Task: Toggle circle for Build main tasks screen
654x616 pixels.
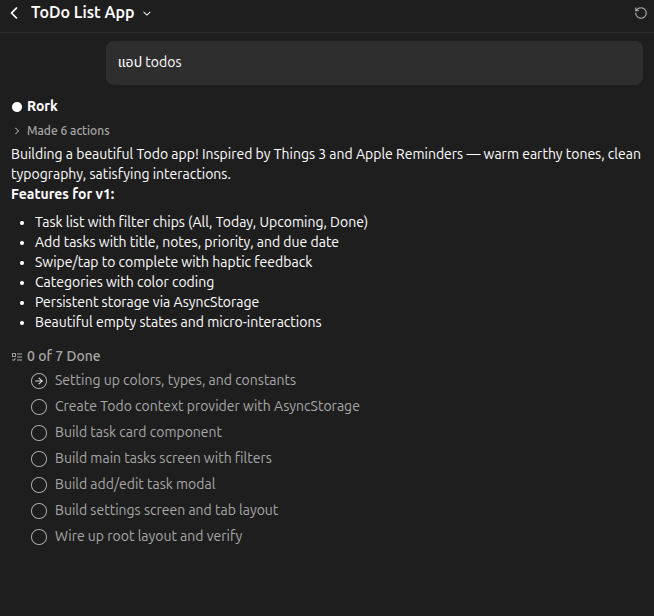Action: pyautogui.click(x=39, y=459)
